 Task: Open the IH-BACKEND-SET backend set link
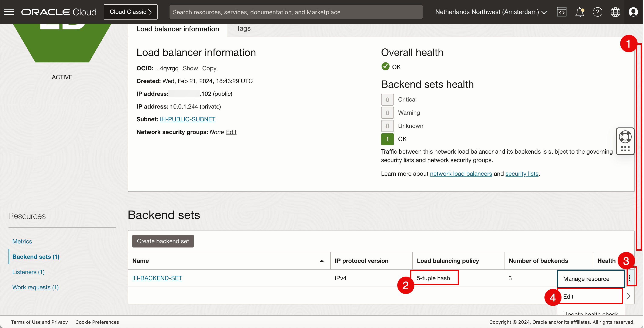click(157, 278)
